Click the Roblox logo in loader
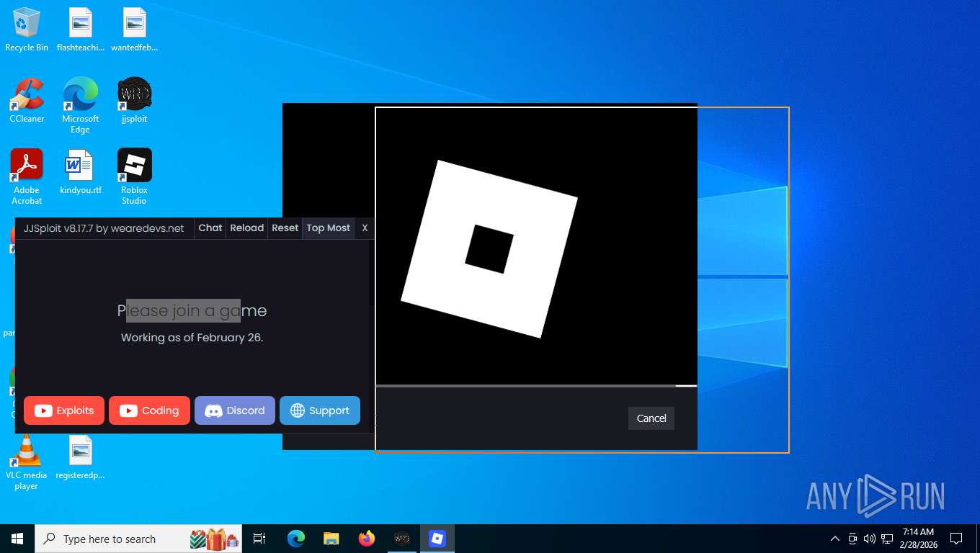This screenshot has width=980, height=553. 489,248
